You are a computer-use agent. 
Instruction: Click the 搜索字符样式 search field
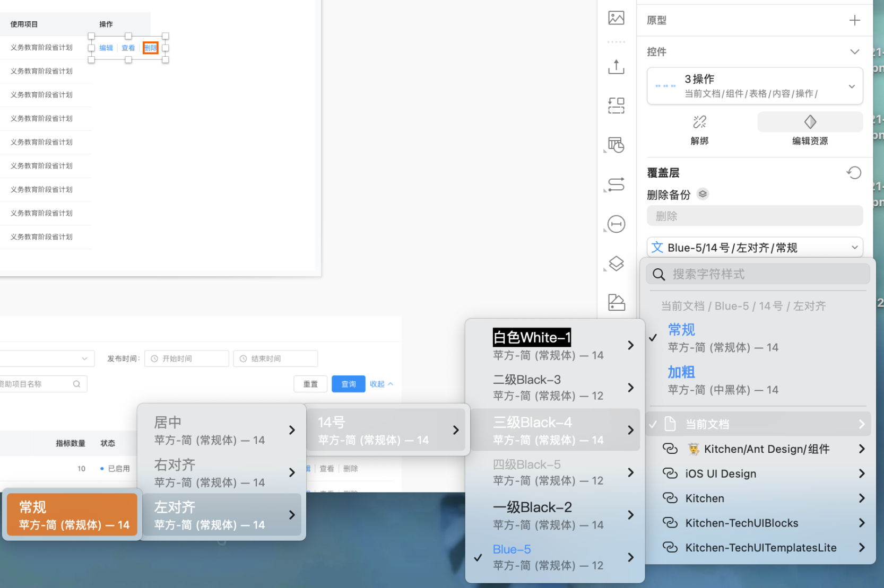pos(759,274)
